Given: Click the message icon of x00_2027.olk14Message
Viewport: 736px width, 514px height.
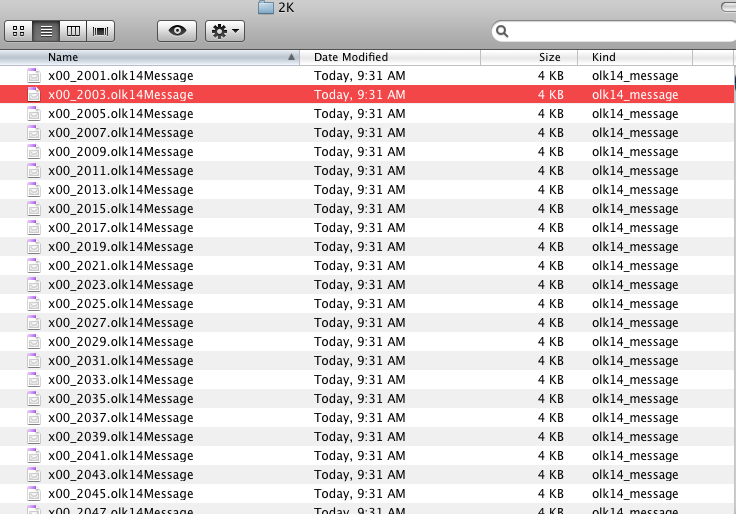Looking at the screenshot, I should pos(34,322).
